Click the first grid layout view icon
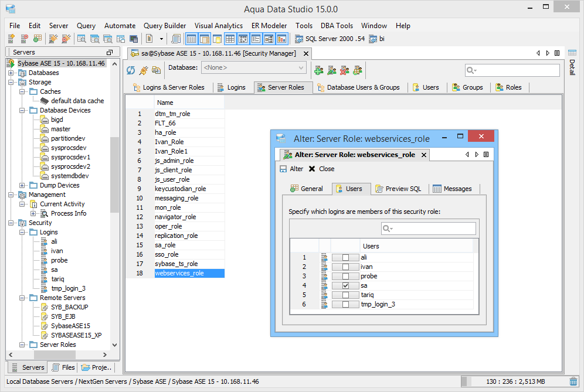 [191, 39]
